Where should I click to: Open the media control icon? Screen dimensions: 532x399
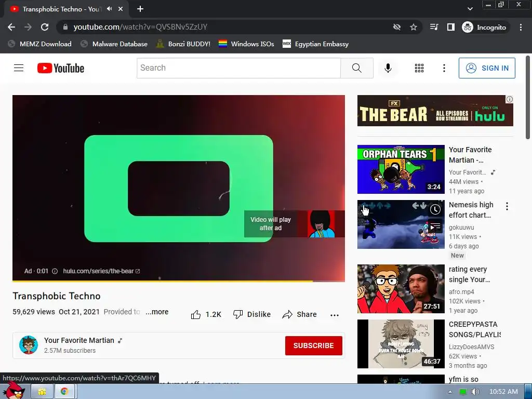[434, 27]
